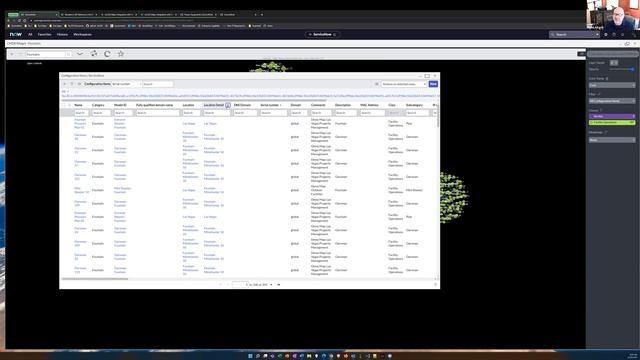The width and height of the screenshot is (640, 360).
Task: Maximize the Configuration Items dialog
Action: (427, 76)
